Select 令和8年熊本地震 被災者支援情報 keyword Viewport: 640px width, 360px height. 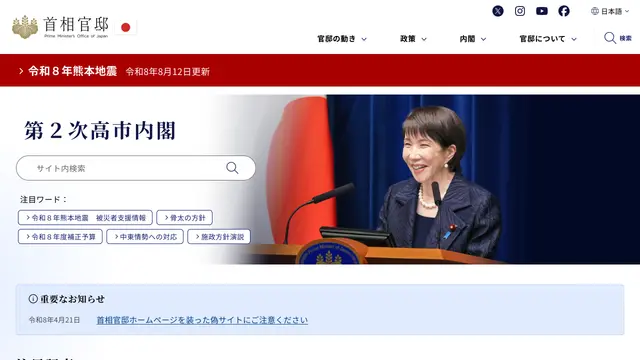pos(85,218)
